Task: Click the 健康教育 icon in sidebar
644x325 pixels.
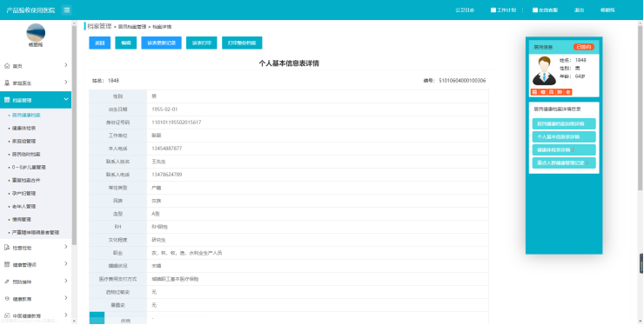Action: pyautogui.click(x=7, y=299)
